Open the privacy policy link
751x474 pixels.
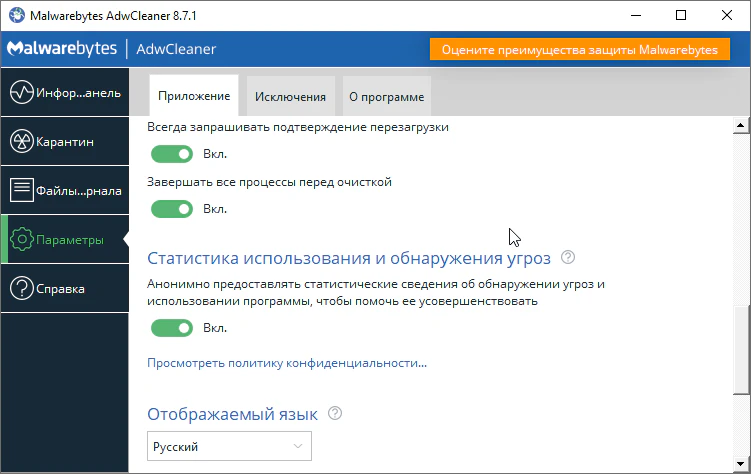[x=287, y=363]
